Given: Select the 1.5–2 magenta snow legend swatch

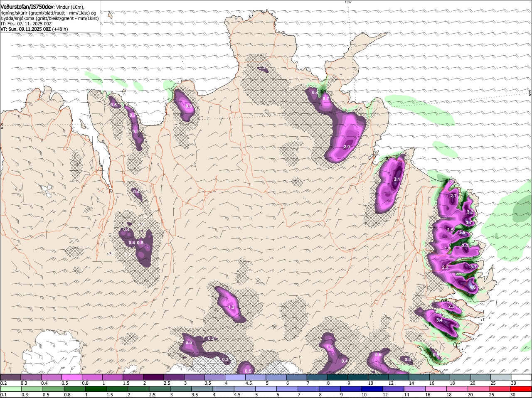Looking at the screenshot, I should coord(133,377).
